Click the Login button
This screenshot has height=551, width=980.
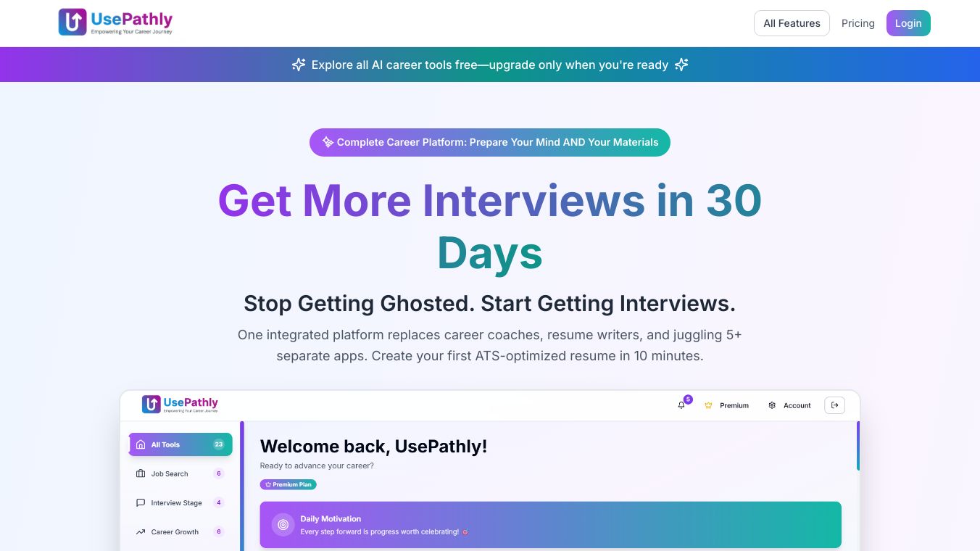pyautogui.click(x=908, y=23)
